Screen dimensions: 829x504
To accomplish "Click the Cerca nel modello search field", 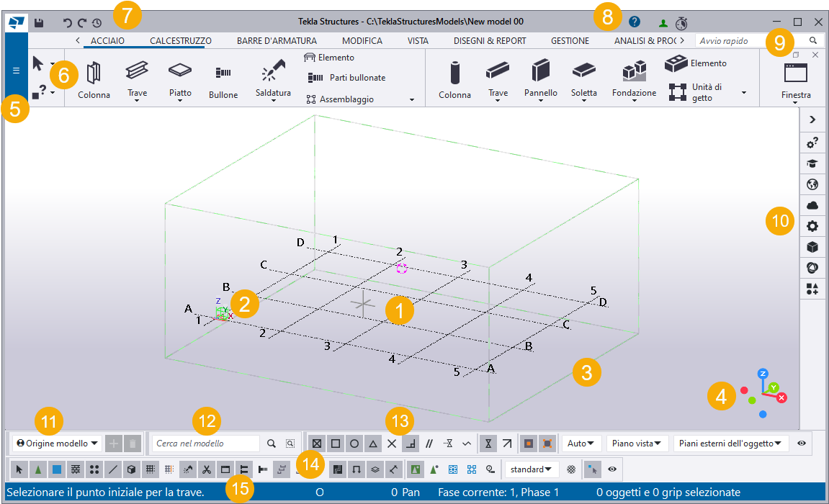I will pos(207,444).
